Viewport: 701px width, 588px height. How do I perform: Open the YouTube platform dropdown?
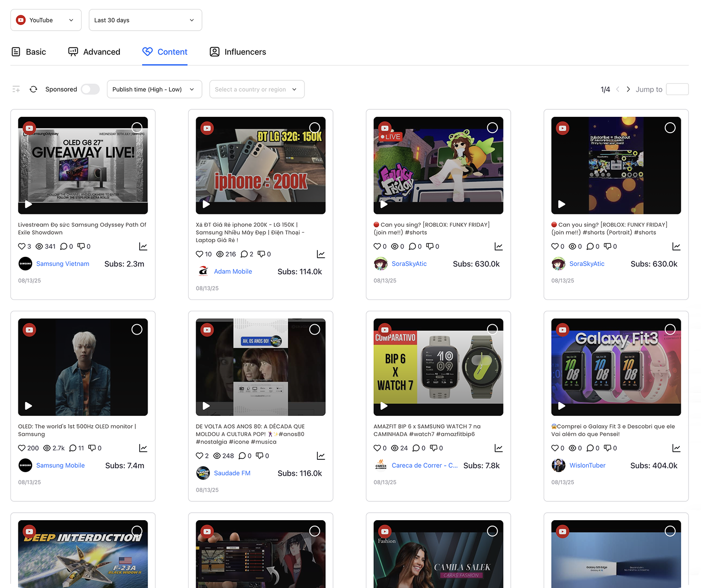tap(46, 20)
